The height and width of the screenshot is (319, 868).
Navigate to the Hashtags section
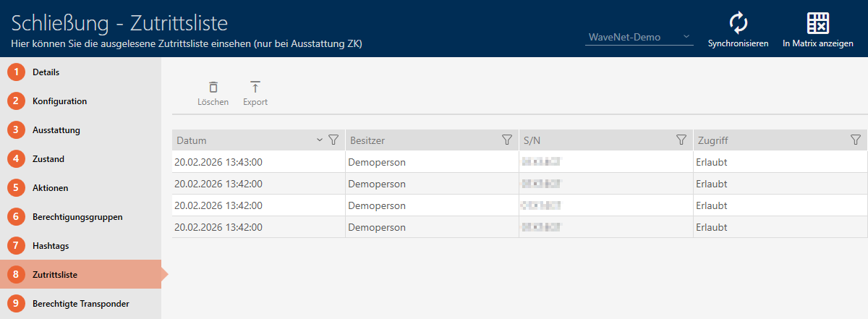[51, 246]
